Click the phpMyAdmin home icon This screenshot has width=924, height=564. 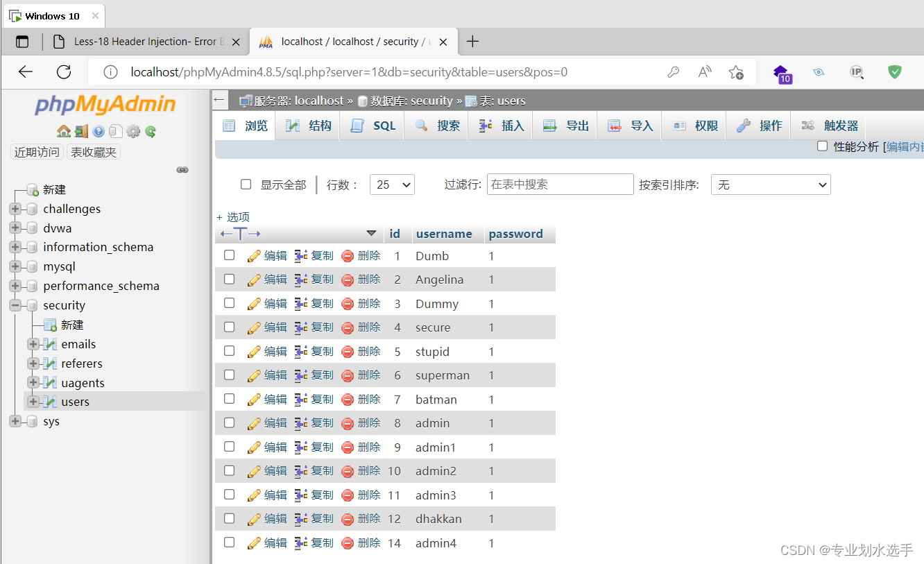(x=64, y=131)
